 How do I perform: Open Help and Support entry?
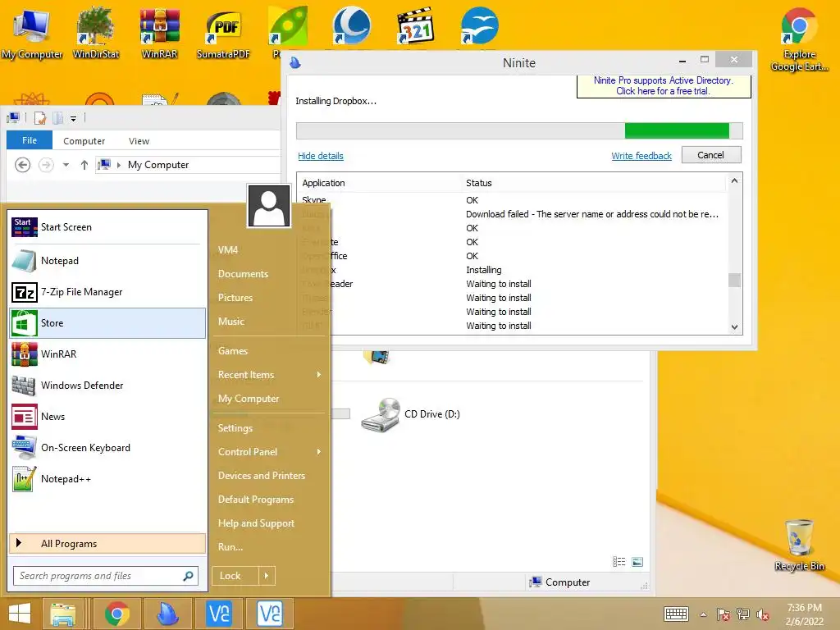coord(256,523)
